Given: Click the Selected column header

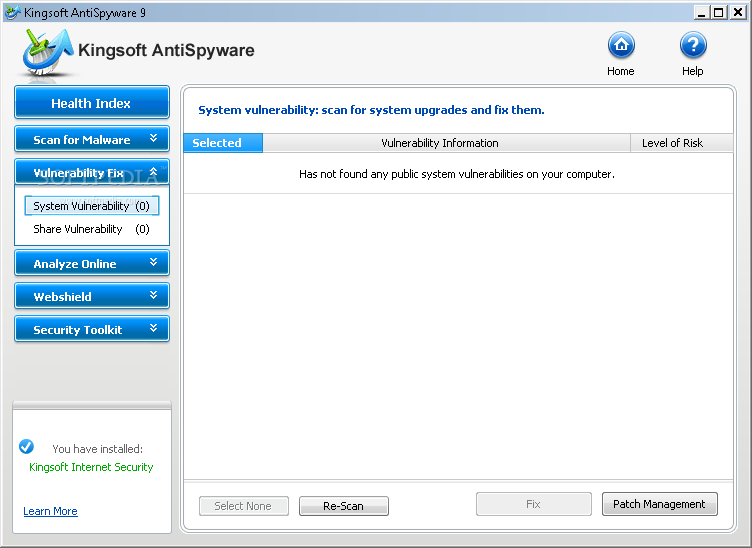Looking at the screenshot, I should coord(223,143).
